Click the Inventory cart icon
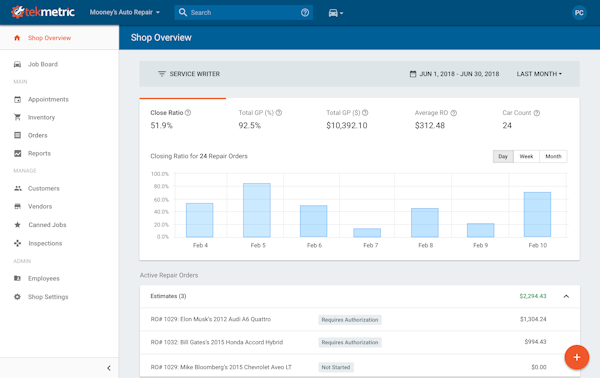The width and height of the screenshot is (600, 378). coord(17,117)
